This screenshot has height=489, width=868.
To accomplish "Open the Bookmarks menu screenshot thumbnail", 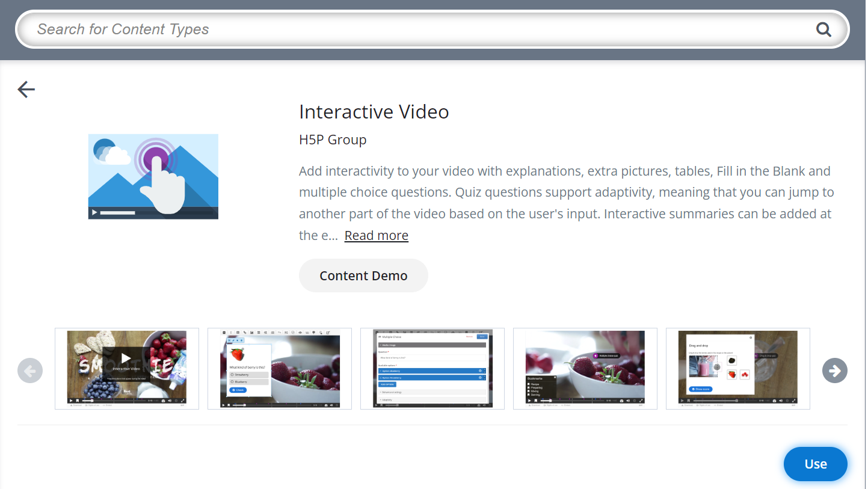I will (585, 369).
